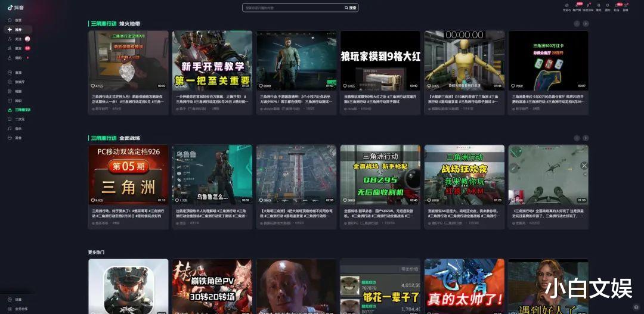
Task: Play PC移动双端定档926 video
Action: [128, 175]
